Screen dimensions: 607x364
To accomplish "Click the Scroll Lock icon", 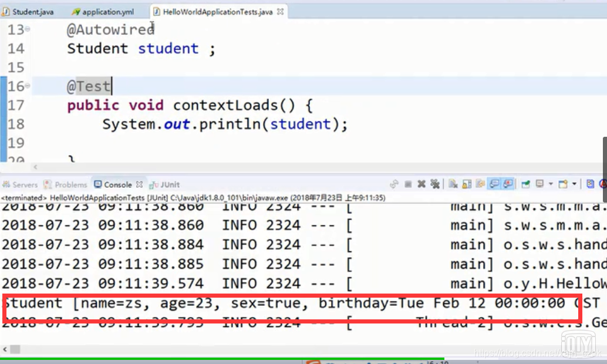I will (467, 183).
